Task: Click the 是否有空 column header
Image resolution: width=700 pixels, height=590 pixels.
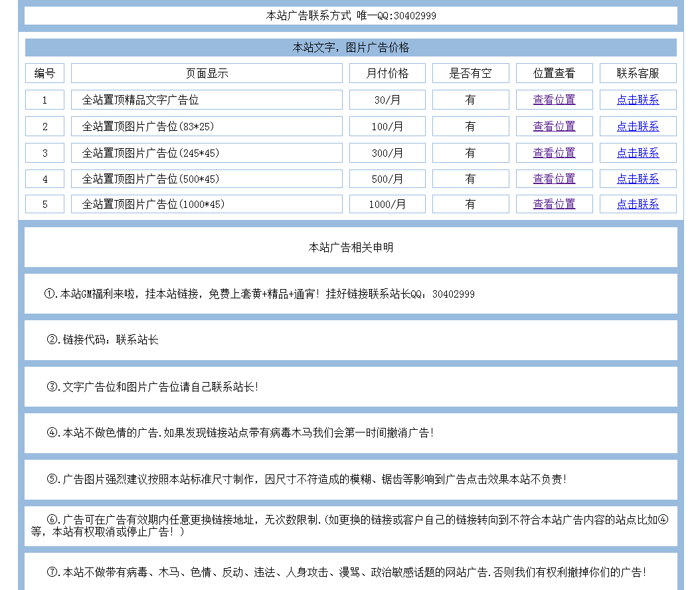Action: (x=470, y=73)
